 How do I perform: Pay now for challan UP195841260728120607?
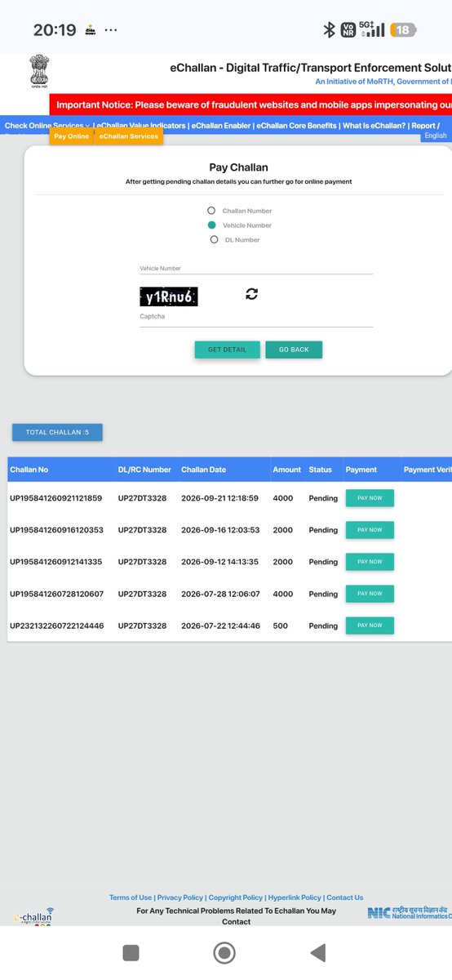pyautogui.click(x=370, y=594)
